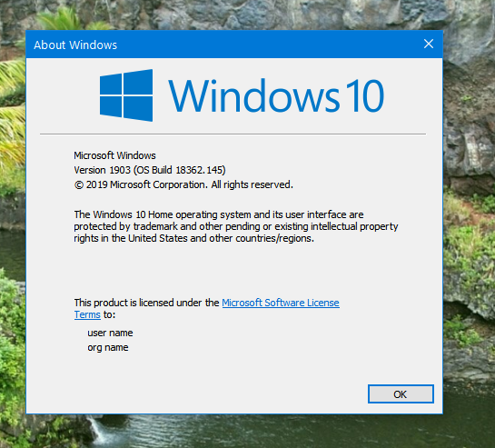Click the 2019 Microsoft Corporation copyright line

(183, 184)
